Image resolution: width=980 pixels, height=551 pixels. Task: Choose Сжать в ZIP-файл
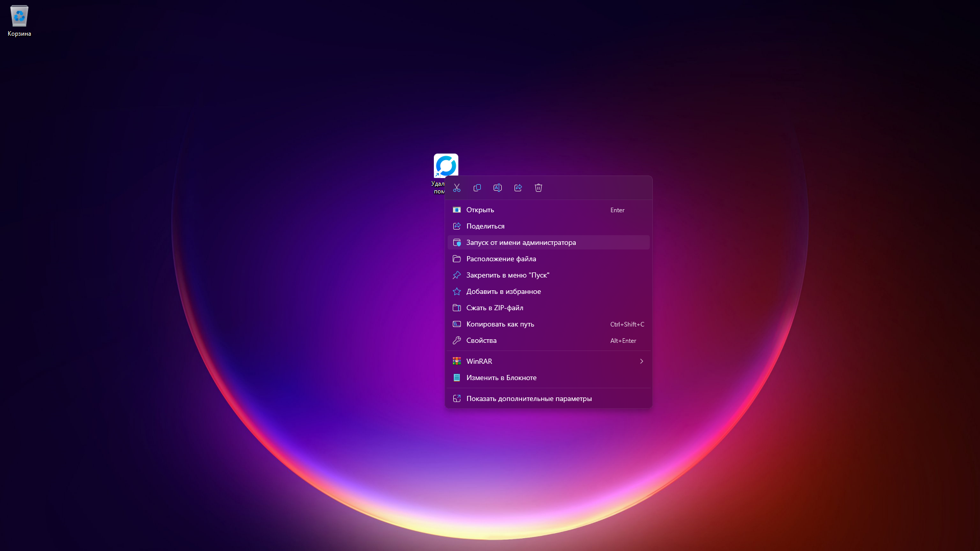[x=495, y=308]
